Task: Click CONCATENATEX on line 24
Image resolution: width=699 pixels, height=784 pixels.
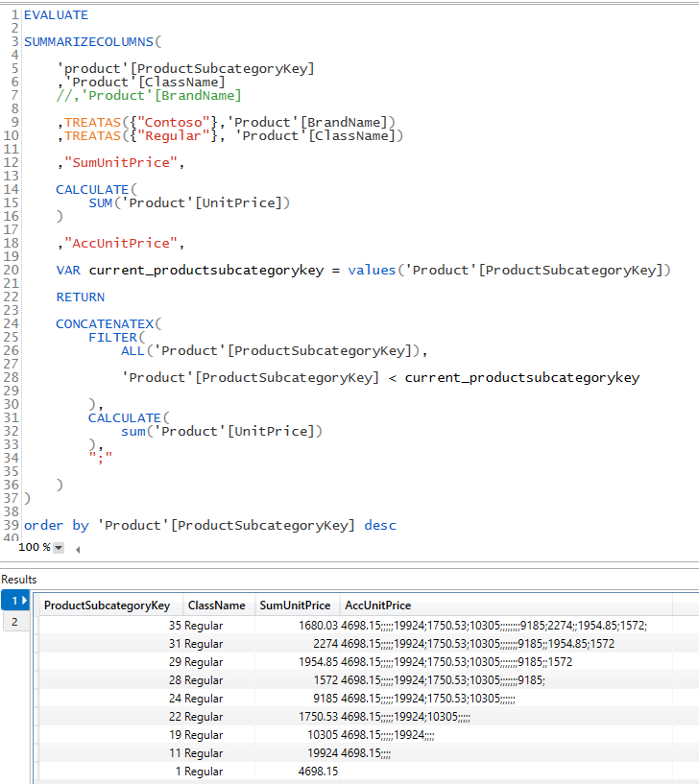Action: (x=105, y=324)
